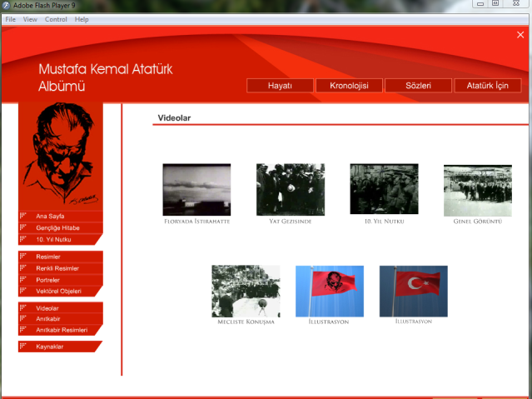532x399 pixels.
Task: Open the Atatürk İçin section
Action: click(x=488, y=86)
